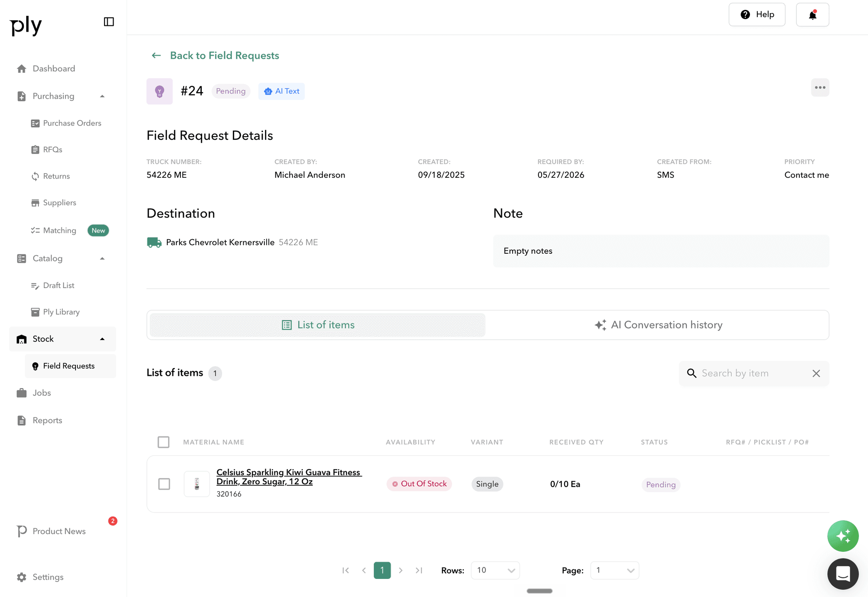This screenshot has height=597, width=868.
Task: Click the MATERIAL NAME column header
Action: pos(213,442)
